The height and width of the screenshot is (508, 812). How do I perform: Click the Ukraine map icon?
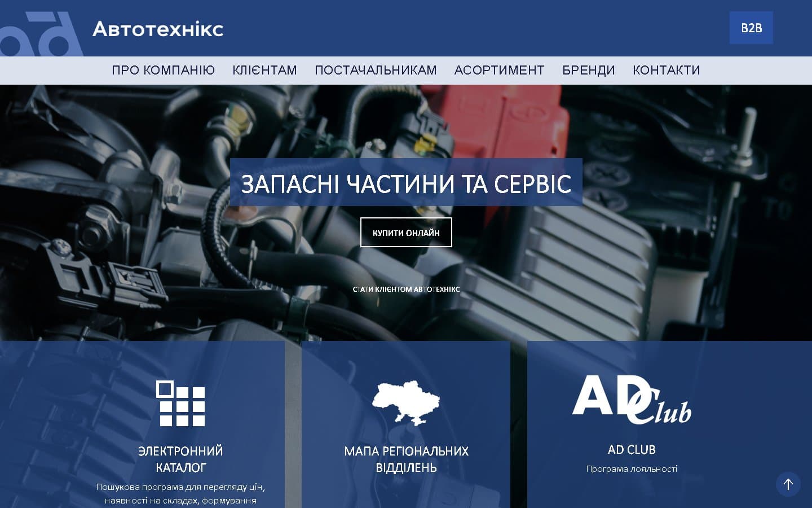point(406,402)
